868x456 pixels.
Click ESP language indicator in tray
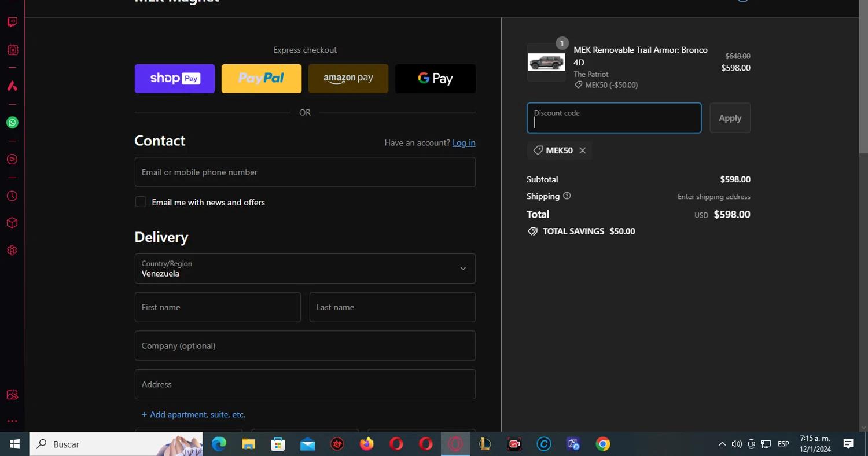point(784,444)
